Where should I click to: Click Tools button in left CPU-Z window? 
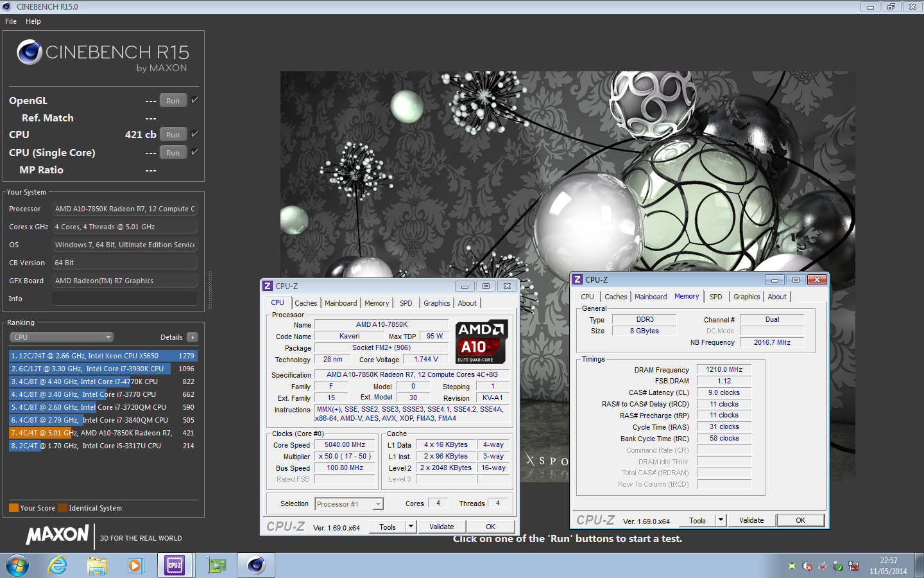tap(388, 527)
